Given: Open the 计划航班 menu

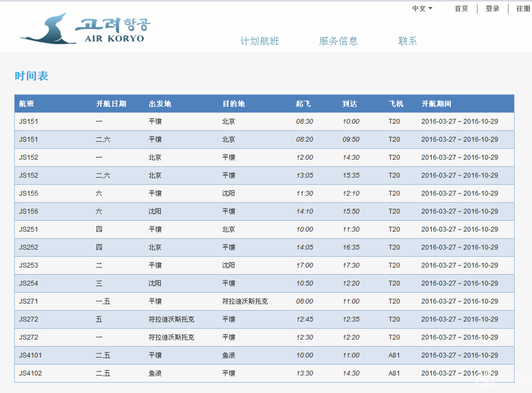Looking at the screenshot, I should click(260, 41).
